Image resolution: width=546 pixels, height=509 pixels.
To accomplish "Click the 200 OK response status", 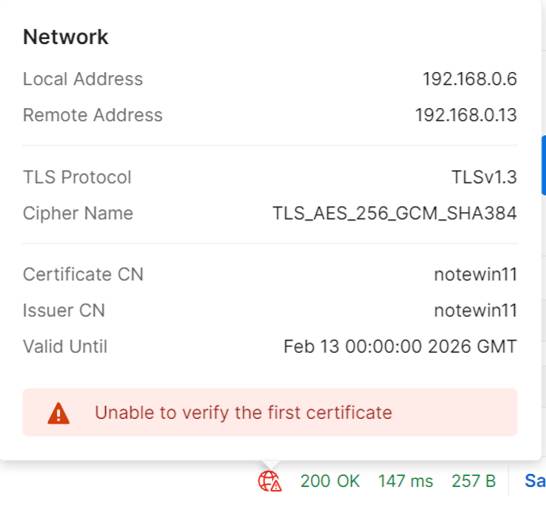I will (330, 481).
